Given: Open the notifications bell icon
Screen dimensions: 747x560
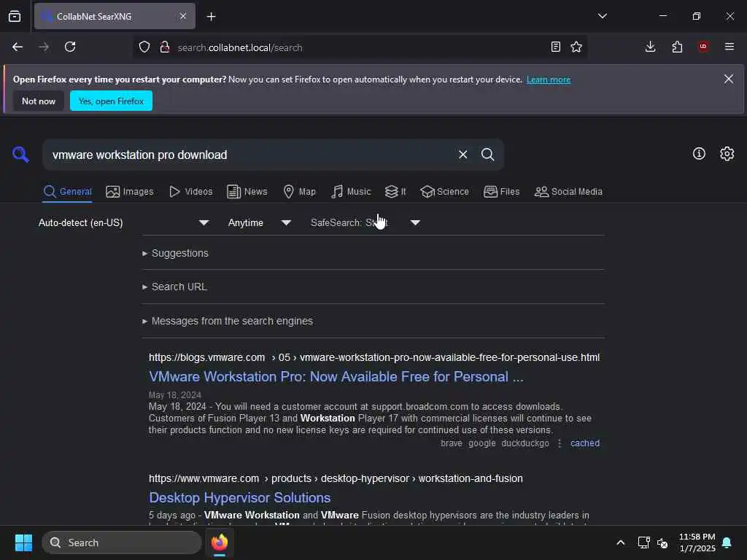Looking at the screenshot, I should tap(727, 542).
